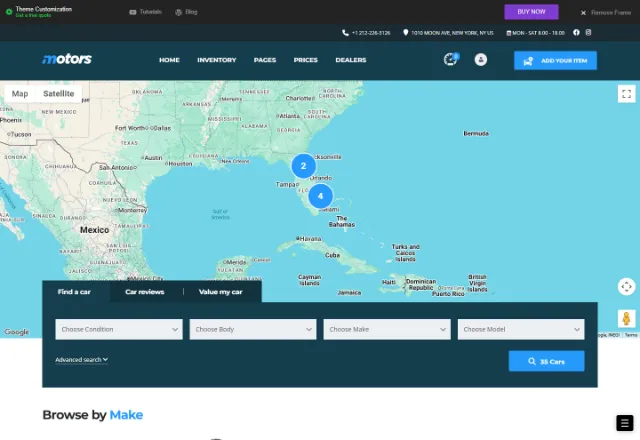Viewport: 640px width, 440px height.
Task: Click the Add Your Item button
Action: click(555, 60)
